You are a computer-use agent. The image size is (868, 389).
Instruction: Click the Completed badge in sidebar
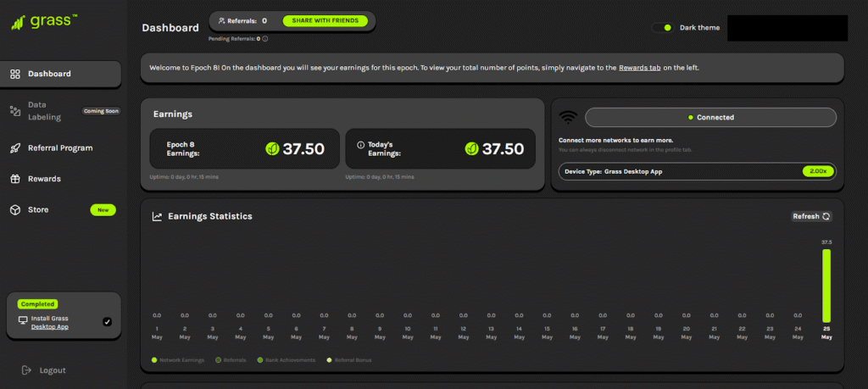(37, 304)
